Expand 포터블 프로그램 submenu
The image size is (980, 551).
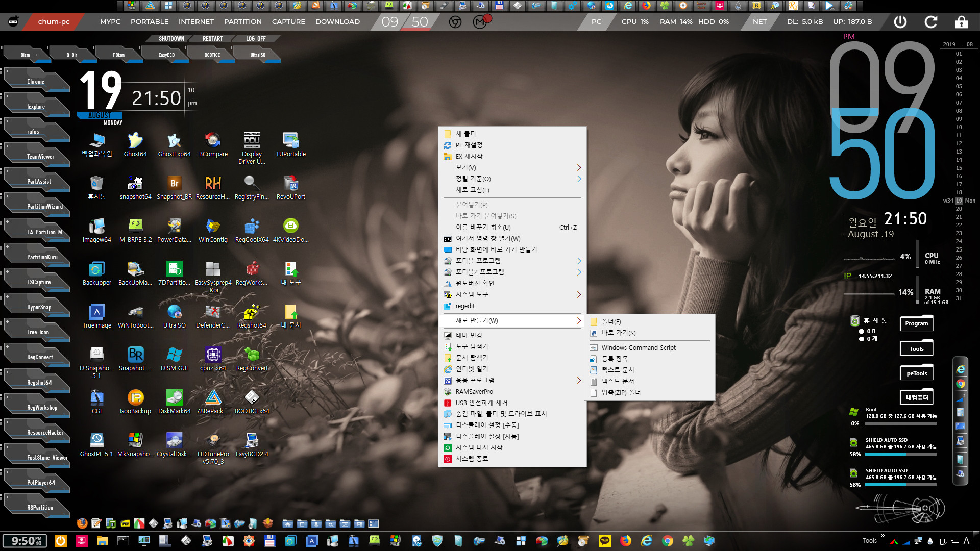pos(512,261)
